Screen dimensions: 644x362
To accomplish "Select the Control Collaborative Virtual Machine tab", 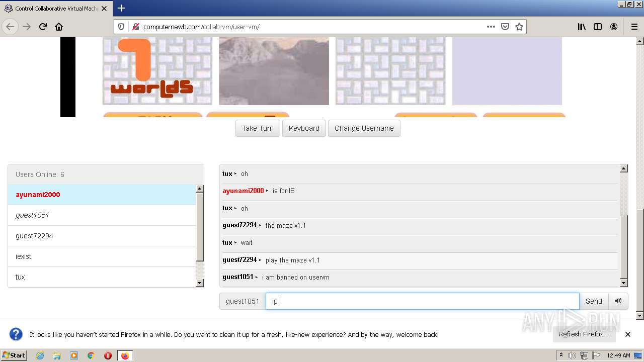I will [x=55, y=8].
